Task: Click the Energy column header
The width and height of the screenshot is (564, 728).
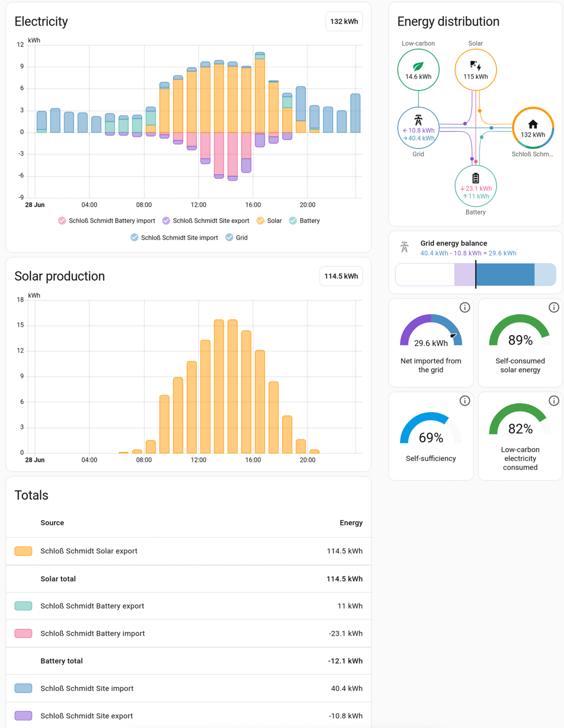Action: click(x=351, y=523)
